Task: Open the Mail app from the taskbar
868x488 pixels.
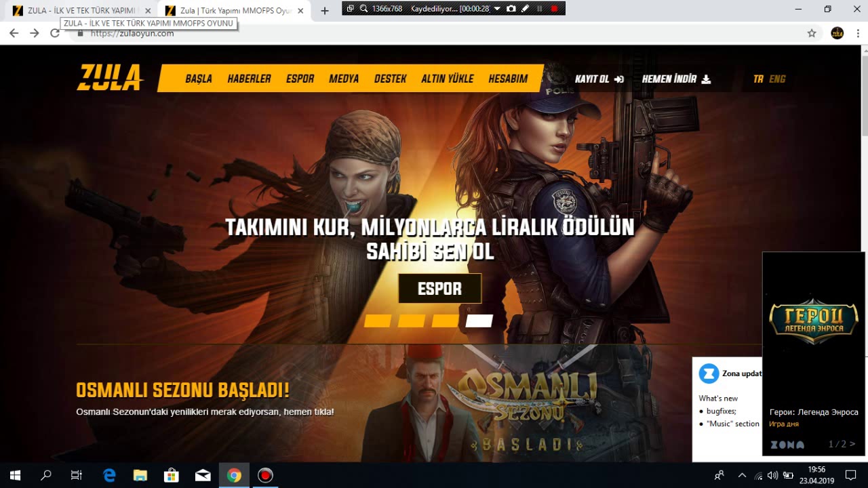Action: (x=203, y=475)
